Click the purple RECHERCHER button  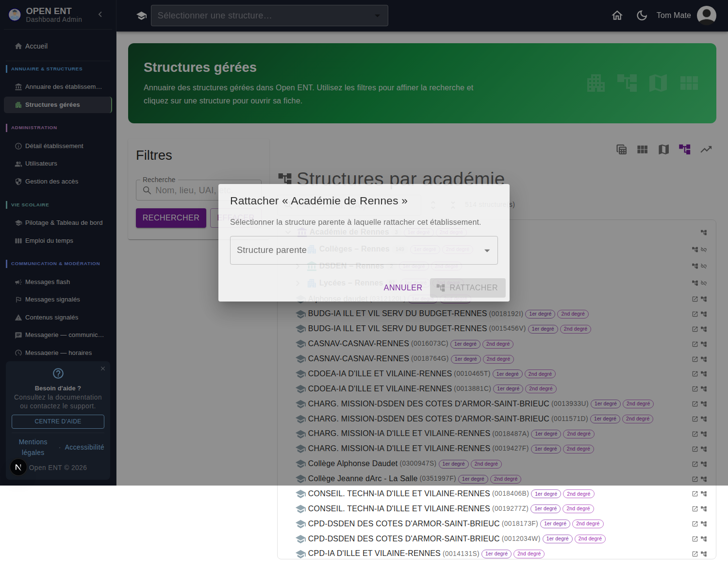click(171, 218)
